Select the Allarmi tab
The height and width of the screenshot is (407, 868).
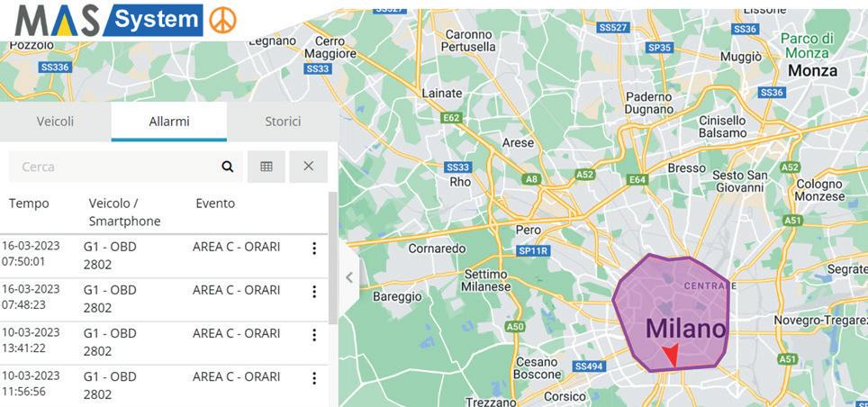[x=169, y=122]
